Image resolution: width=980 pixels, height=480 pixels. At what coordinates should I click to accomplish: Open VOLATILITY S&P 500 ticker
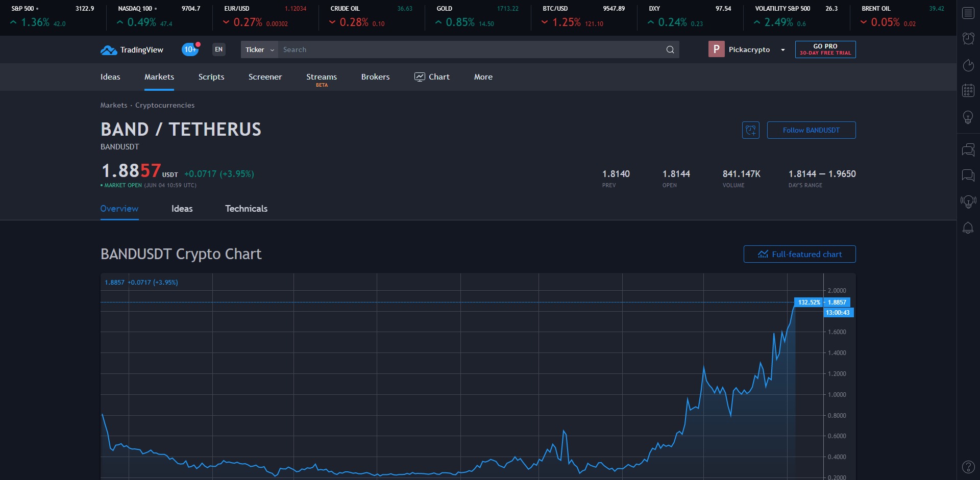click(796, 16)
